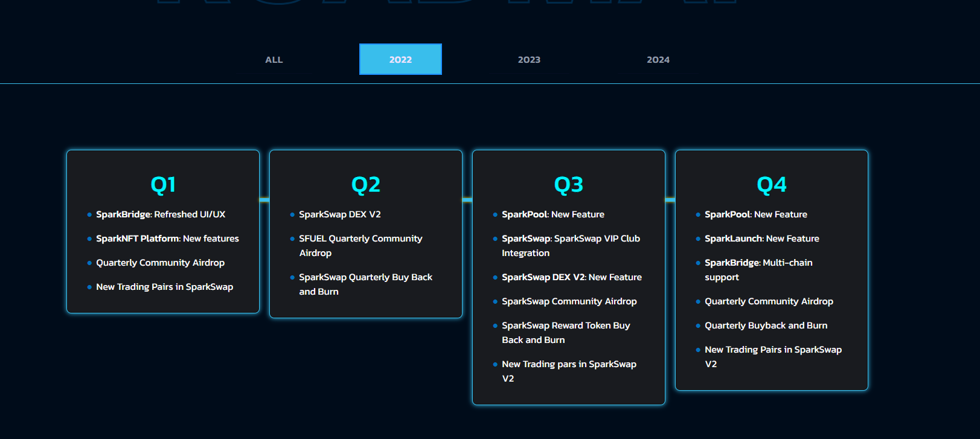This screenshot has height=439, width=980.
Task: Click 'SparkBridge: Multi-chain support' item
Action: pyautogui.click(x=758, y=270)
